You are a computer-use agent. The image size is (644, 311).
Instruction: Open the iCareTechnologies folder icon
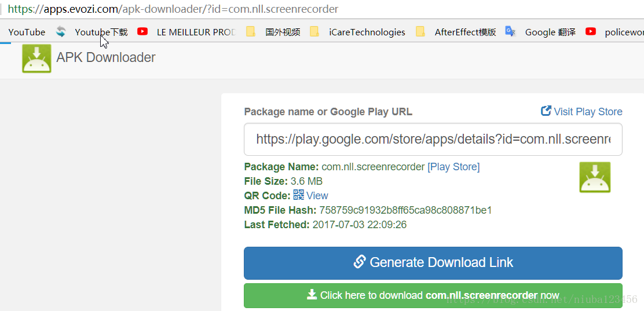tap(314, 32)
